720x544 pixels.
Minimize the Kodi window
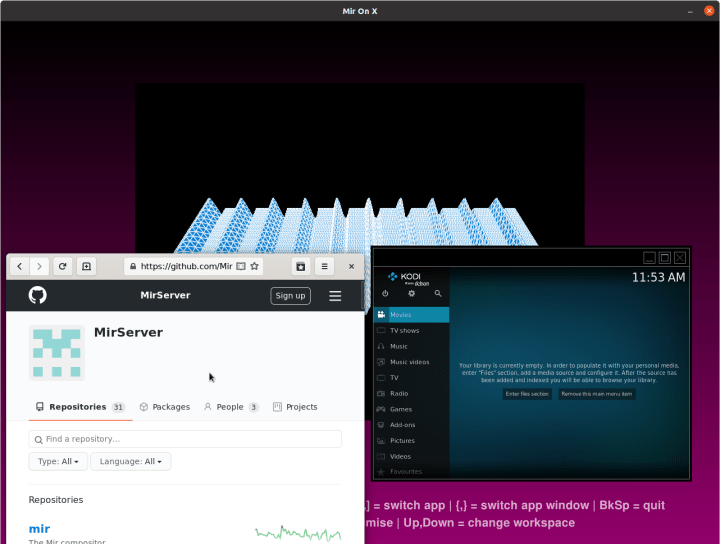point(649,258)
